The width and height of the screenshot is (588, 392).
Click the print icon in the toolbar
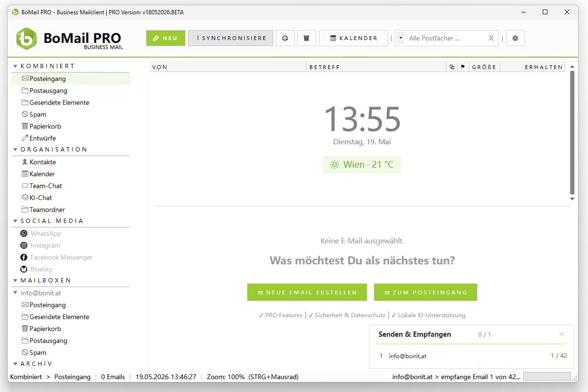coord(285,38)
